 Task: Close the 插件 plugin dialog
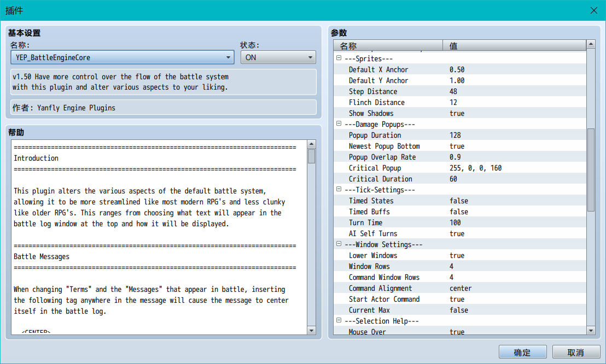[594, 10]
